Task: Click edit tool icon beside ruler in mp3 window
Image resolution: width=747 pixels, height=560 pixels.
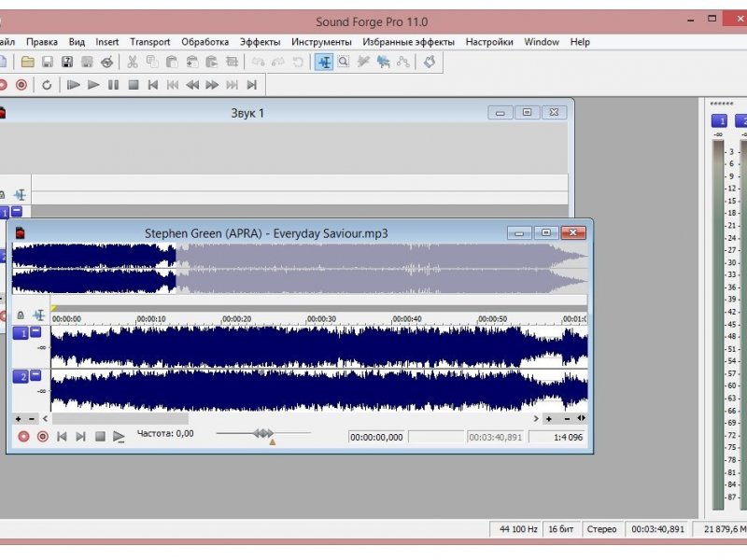Action: tap(38, 315)
